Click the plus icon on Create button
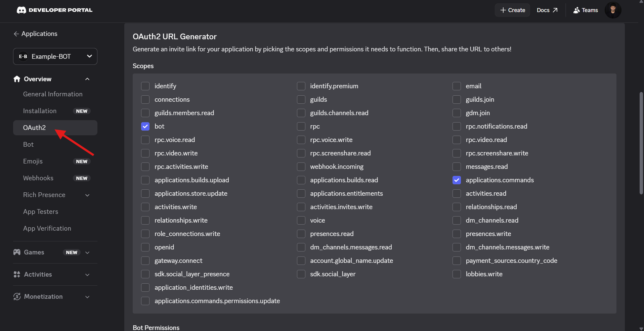The width and height of the screenshot is (644, 331). 503,10
